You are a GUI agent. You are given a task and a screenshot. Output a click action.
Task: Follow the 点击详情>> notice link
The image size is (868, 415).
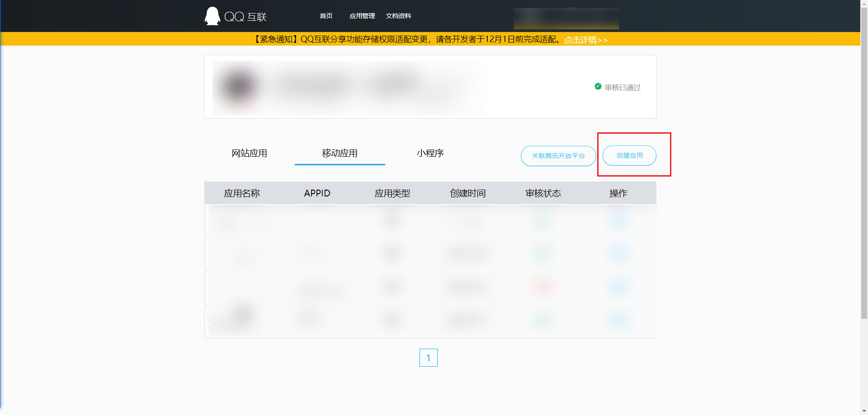[x=585, y=40]
